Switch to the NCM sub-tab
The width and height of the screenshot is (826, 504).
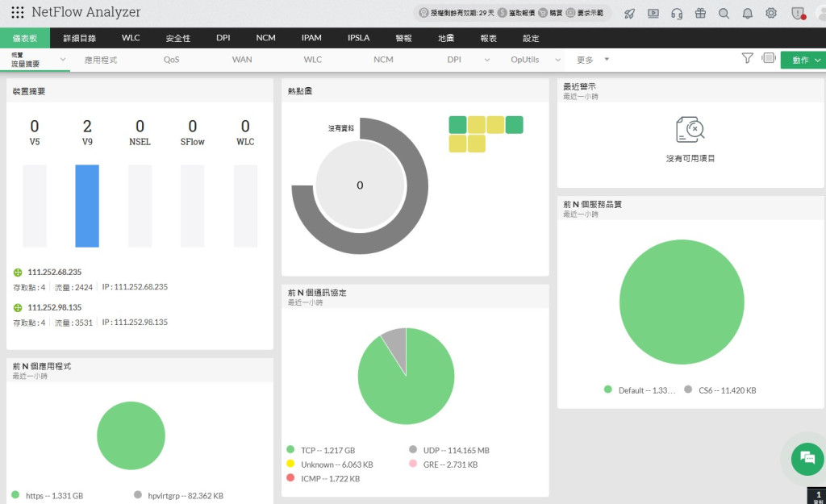tap(383, 60)
